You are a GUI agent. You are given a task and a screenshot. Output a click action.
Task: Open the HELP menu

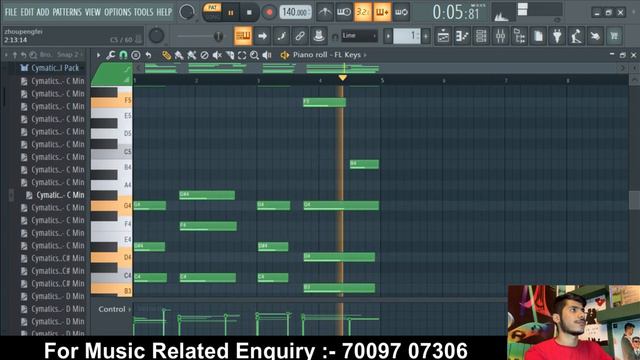tap(164, 12)
